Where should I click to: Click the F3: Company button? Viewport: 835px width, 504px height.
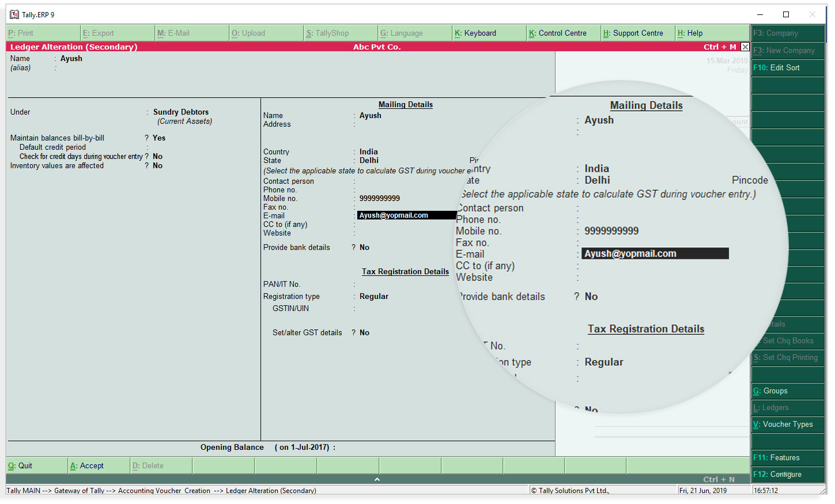(788, 33)
